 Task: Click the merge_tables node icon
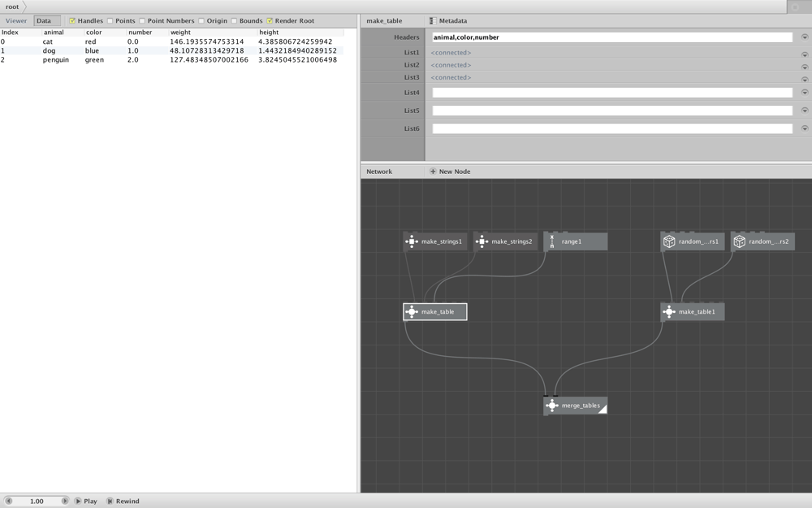tap(552, 406)
